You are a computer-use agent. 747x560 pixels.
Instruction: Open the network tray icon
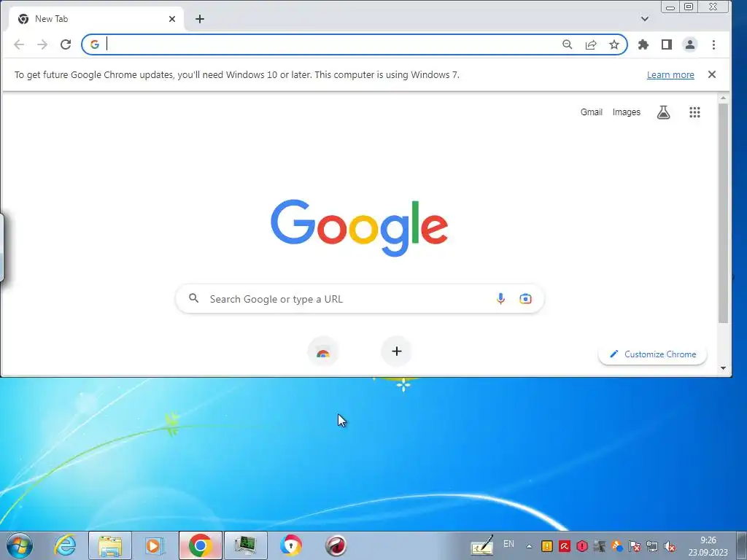(652, 546)
